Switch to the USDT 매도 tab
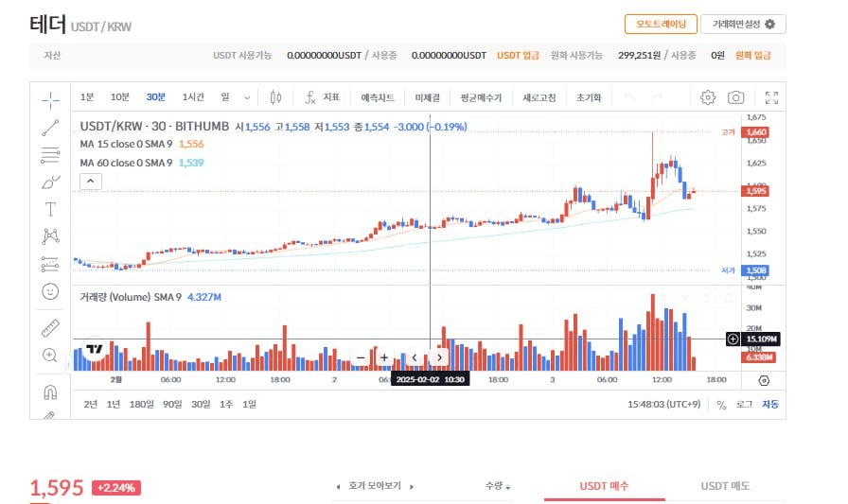The height and width of the screenshot is (504, 848). [725, 486]
